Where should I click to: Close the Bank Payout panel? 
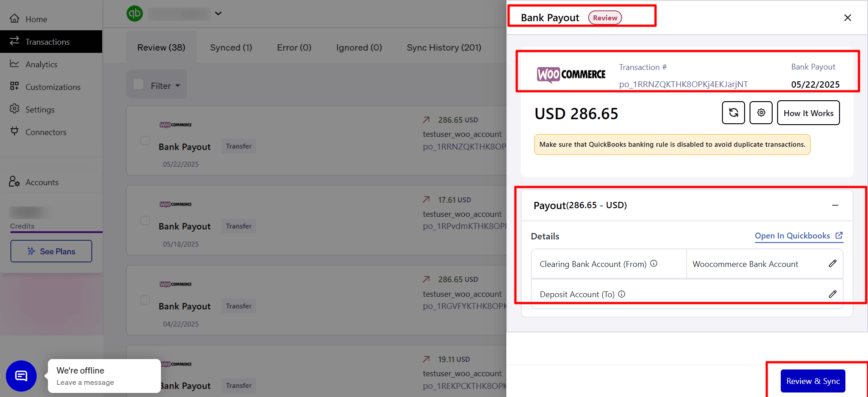(x=848, y=18)
